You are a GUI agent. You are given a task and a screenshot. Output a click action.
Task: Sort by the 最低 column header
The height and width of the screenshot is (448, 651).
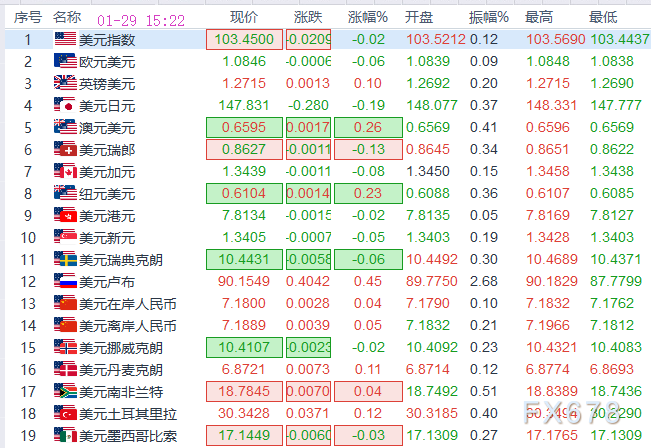603,17
